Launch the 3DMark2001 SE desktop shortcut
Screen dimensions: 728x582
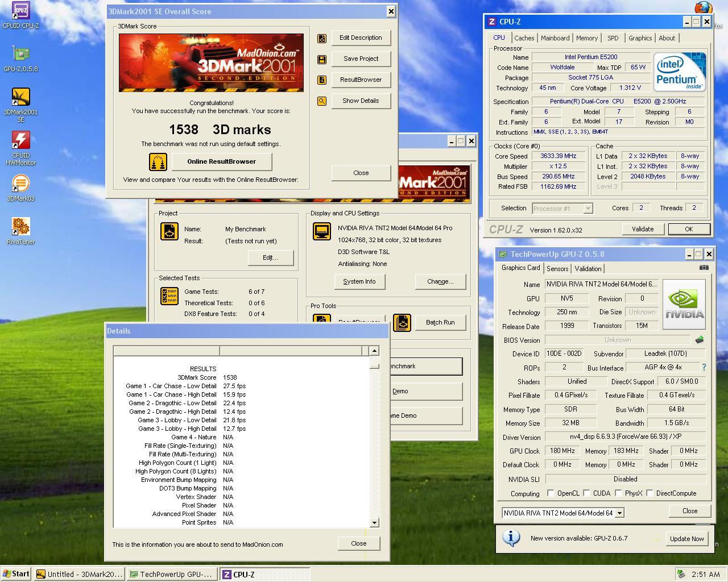click(x=20, y=97)
